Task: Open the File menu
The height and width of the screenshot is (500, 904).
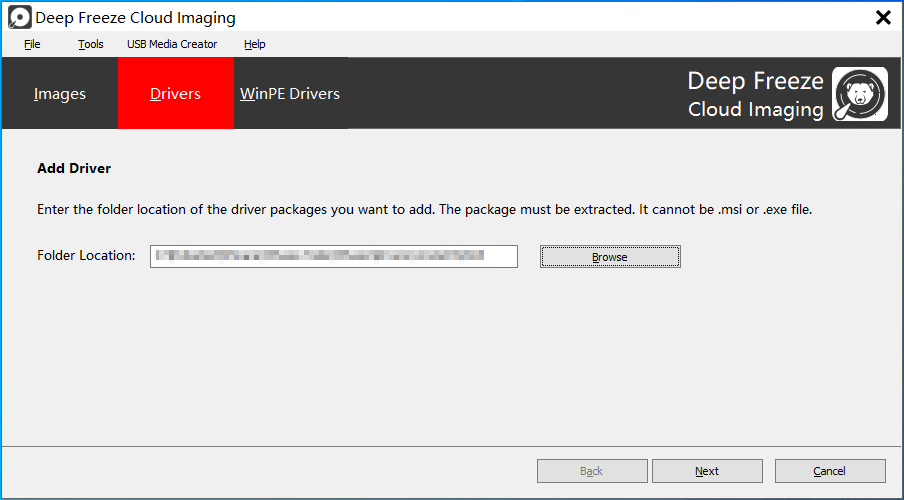Action: coord(32,44)
